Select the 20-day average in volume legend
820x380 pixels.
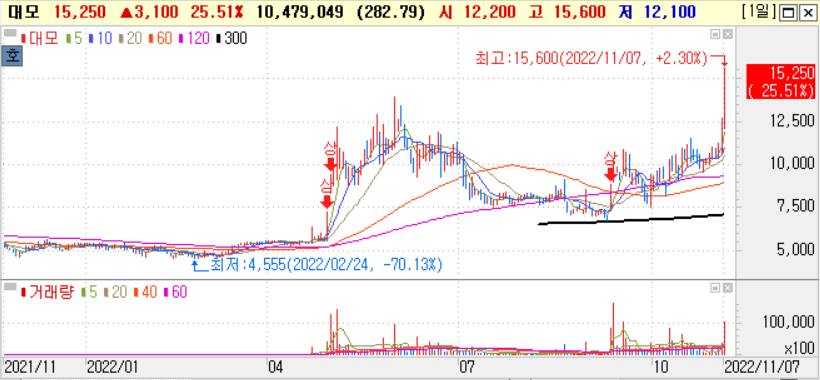[117, 293]
